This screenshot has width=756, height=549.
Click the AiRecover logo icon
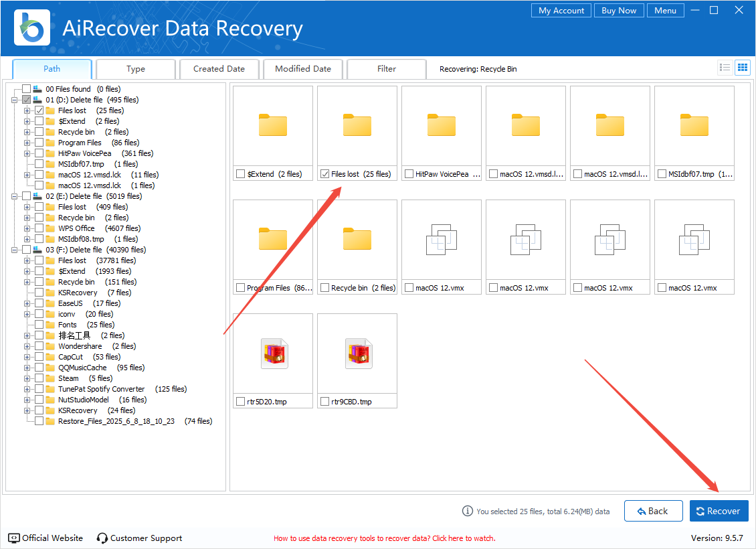tap(31, 27)
